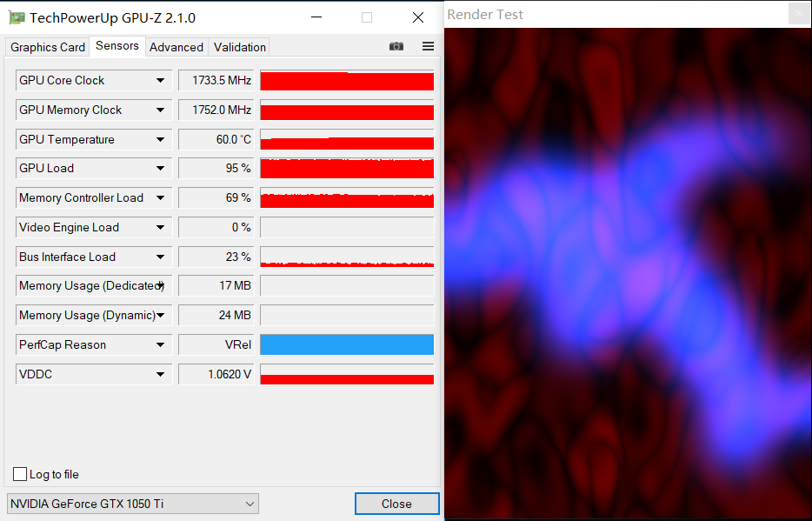
Task: Take a screenshot with the camera icon
Action: tap(396, 47)
